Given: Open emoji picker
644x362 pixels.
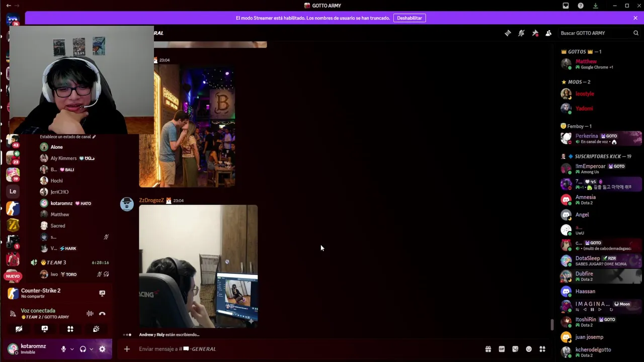Looking at the screenshot, I should coord(529,349).
